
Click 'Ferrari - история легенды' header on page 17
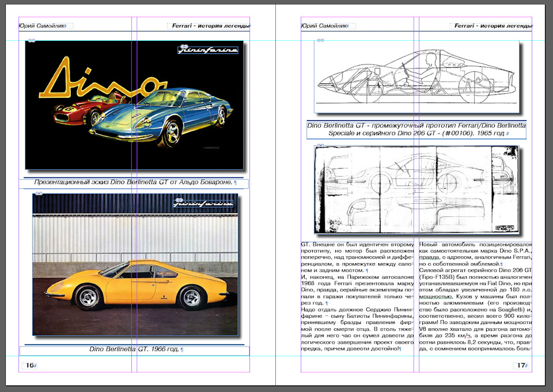(x=493, y=26)
